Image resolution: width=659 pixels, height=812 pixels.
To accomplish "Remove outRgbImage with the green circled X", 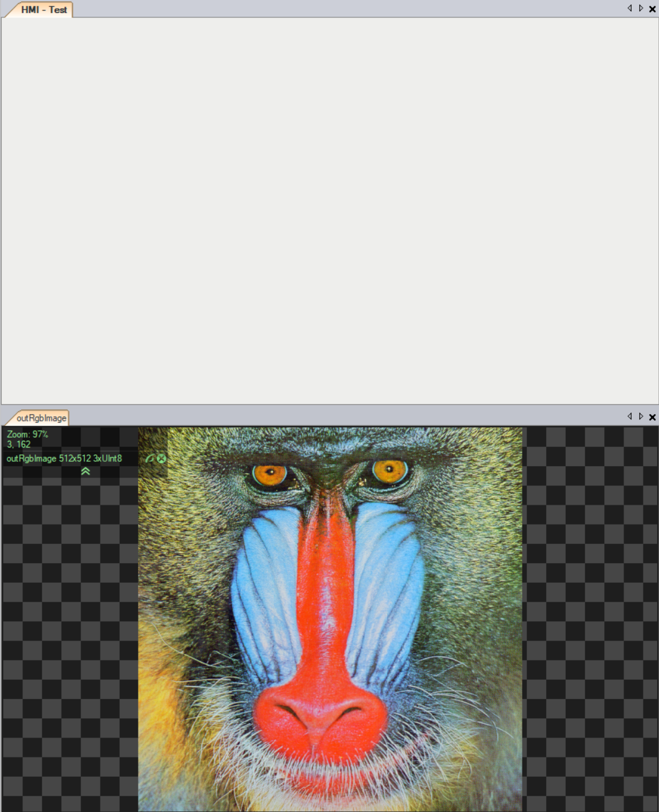I will 161,459.
